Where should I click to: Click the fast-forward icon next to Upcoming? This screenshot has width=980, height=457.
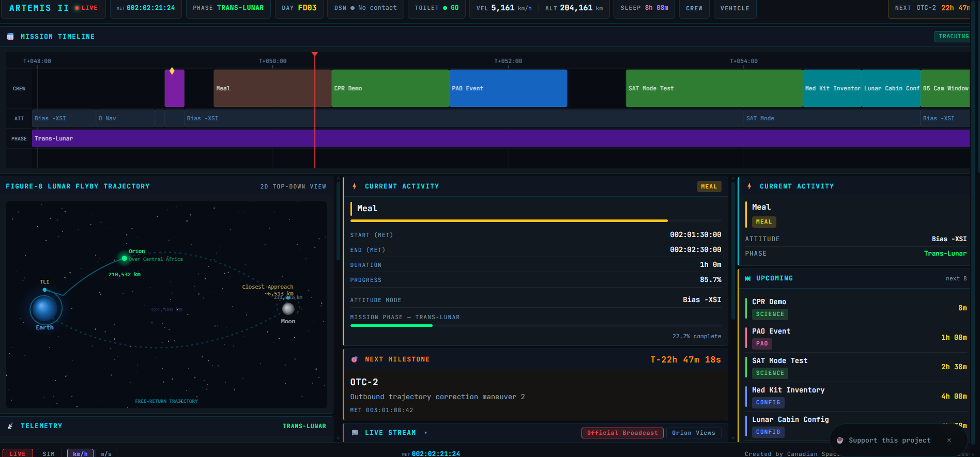(748, 278)
